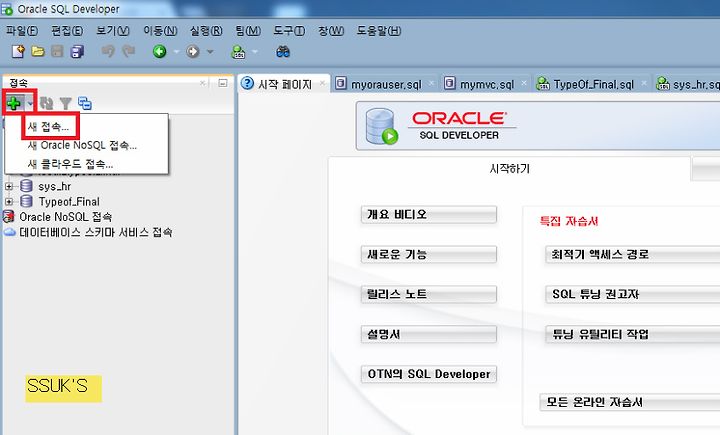The height and width of the screenshot is (435, 720).
Task: Click the Save All toolbar icon
Action: pos(77,51)
